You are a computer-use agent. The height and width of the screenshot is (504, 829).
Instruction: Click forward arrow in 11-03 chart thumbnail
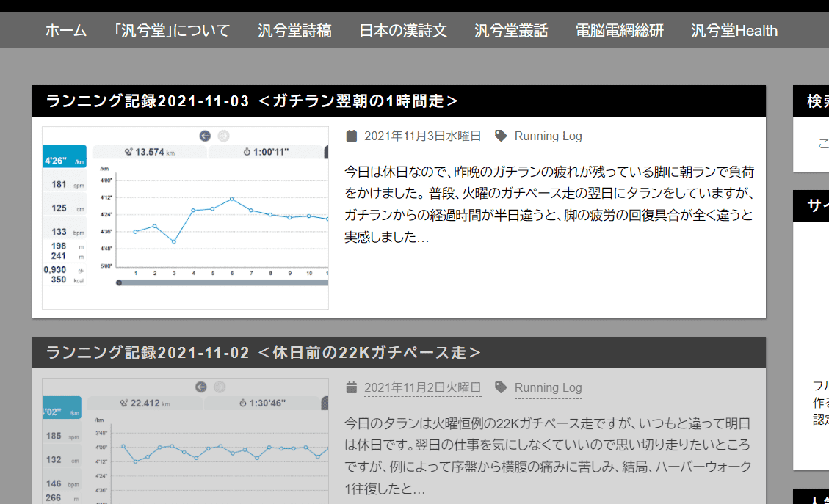(x=224, y=136)
